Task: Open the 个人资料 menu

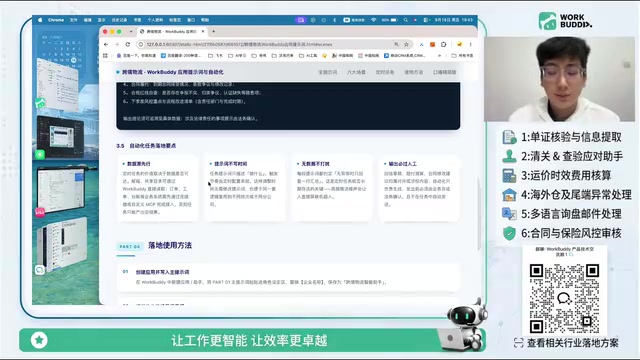Action: tap(155, 20)
